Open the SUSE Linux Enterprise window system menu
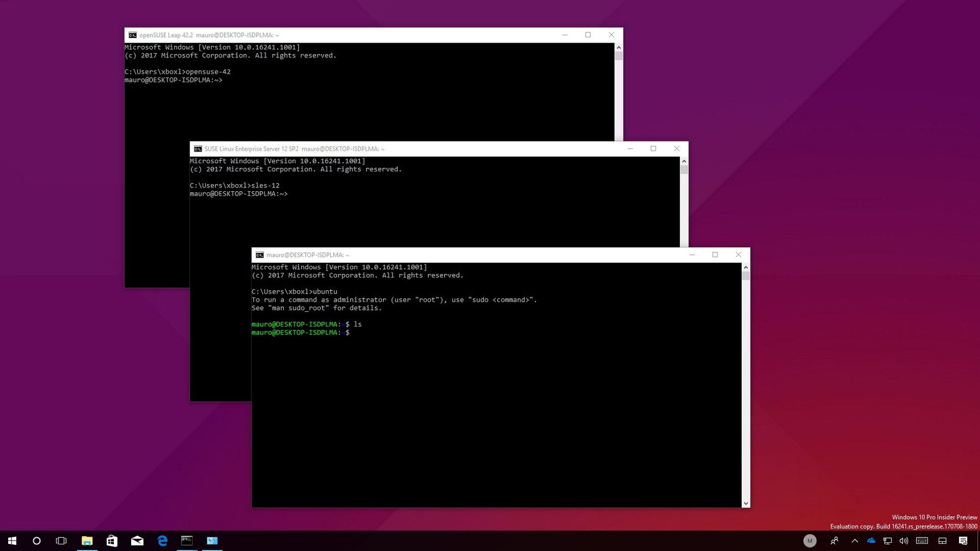Screen dimensions: 980x551 pyautogui.click(x=199, y=148)
